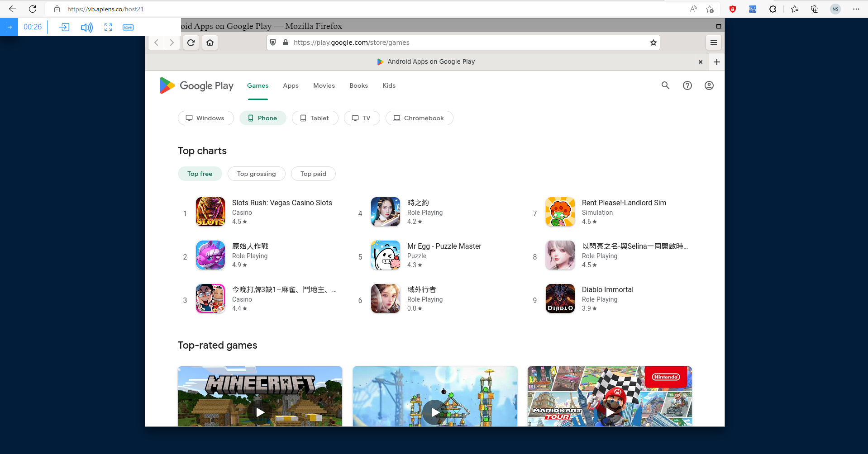Viewport: 868px width, 454px height.
Task: Open Google Play search
Action: pos(665,85)
